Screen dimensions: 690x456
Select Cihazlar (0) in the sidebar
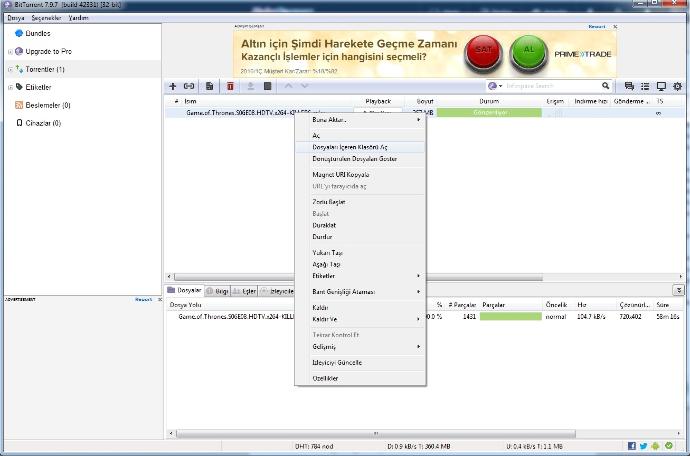point(43,123)
